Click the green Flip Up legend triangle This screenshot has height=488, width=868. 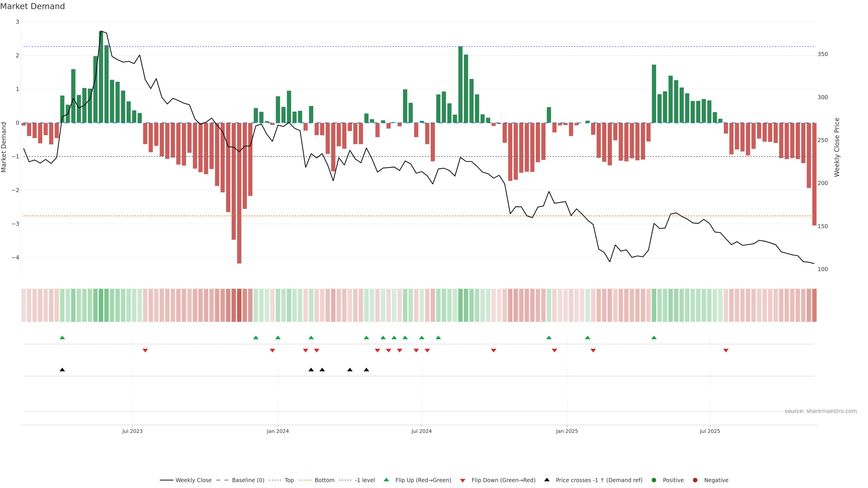click(x=387, y=480)
